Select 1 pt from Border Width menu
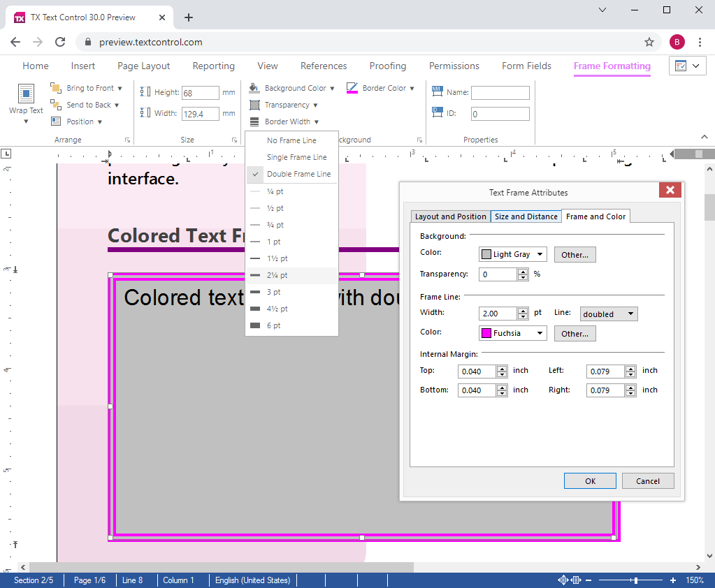The image size is (715, 588). (x=275, y=242)
